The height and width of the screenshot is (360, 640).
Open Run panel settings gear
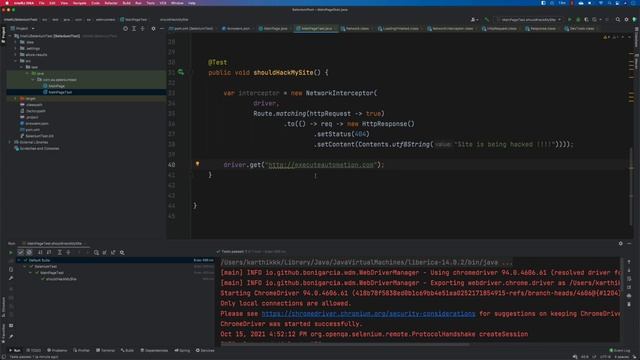click(x=620, y=243)
